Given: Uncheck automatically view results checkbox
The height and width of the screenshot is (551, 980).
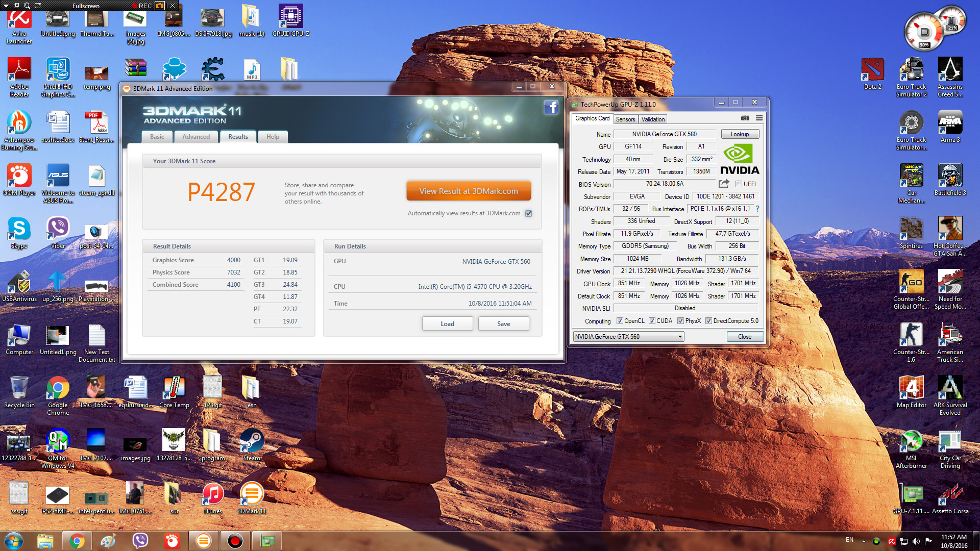Looking at the screenshot, I should coord(529,213).
